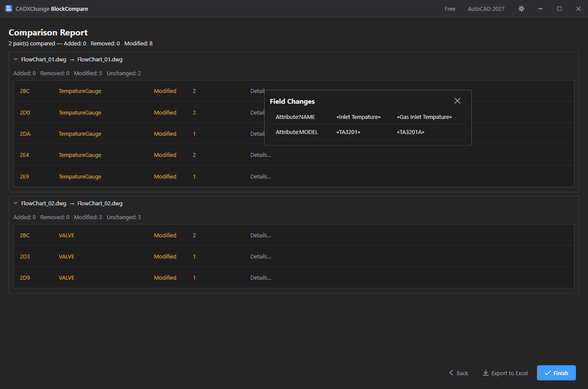Select the 2DA handle cell
This screenshot has height=389, width=588.
[x=25, y=134]
